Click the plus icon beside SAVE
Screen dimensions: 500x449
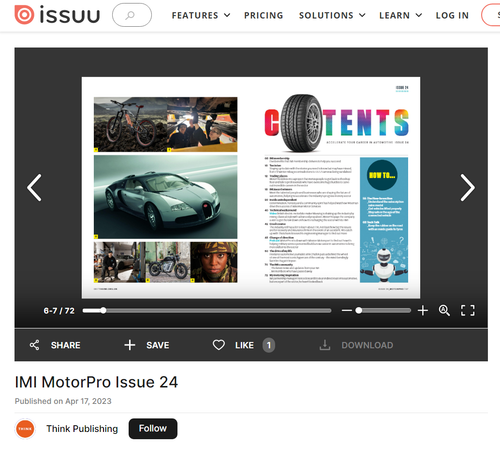(x=130, y=345)
